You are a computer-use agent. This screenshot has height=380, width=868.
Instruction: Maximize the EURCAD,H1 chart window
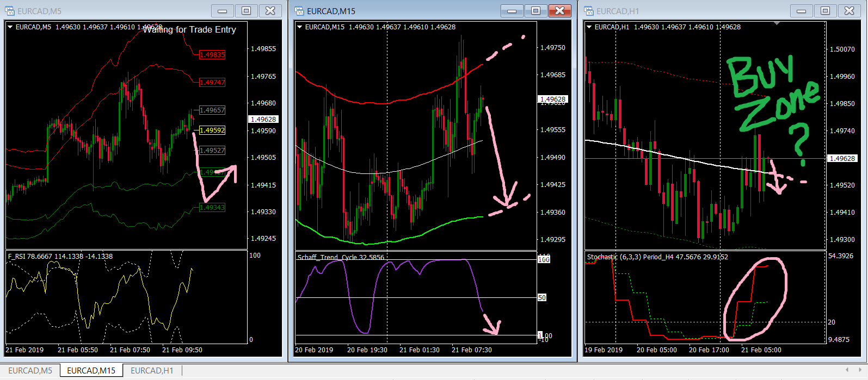coord(826,11)
